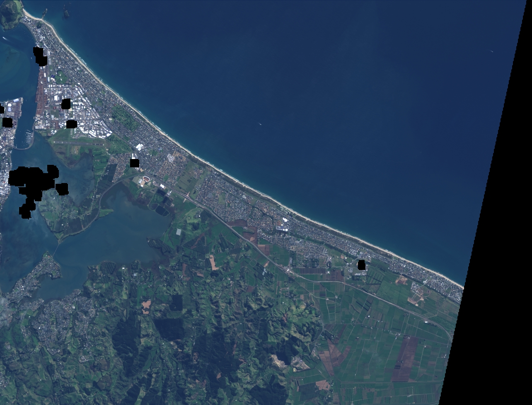Click the airport runway beside the harbour

(x=79, y=142)
